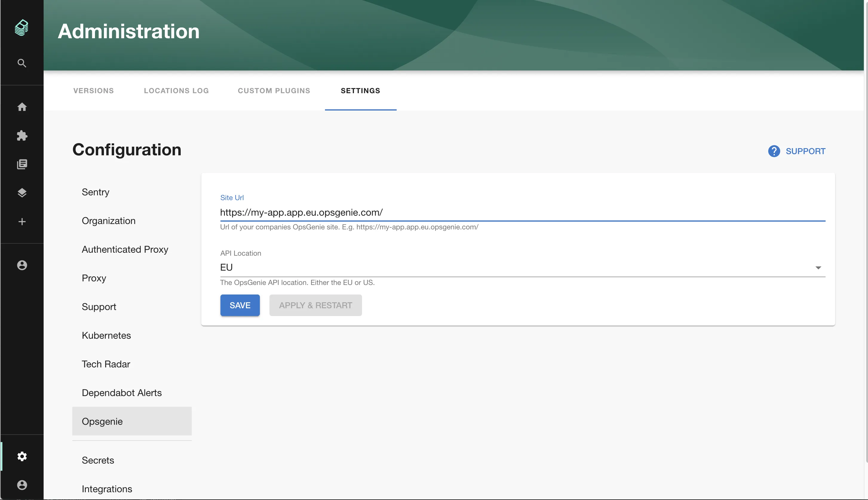This screenshot has width=868, height=500.
Task: Click the plus icon to create something new
Action: 22,222
